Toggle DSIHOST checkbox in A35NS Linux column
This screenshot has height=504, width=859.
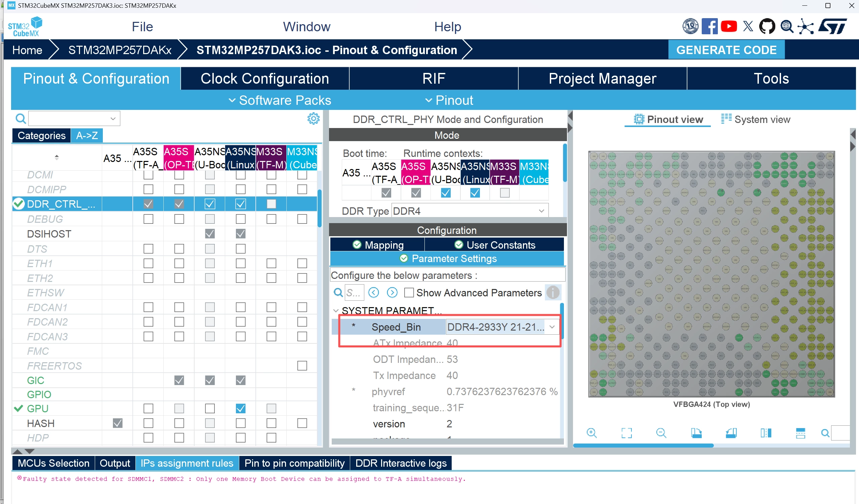240,234
